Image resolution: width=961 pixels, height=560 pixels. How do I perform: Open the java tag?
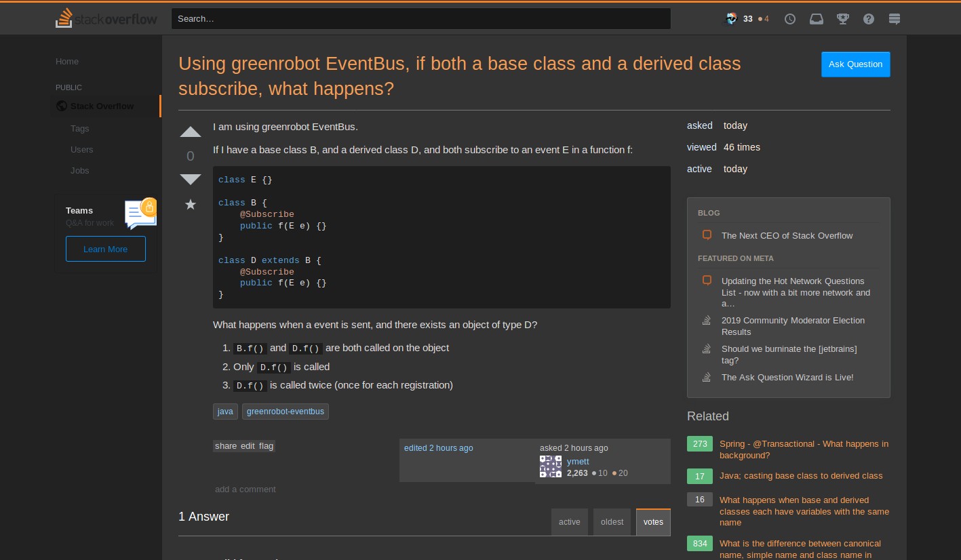coord(225,412)
